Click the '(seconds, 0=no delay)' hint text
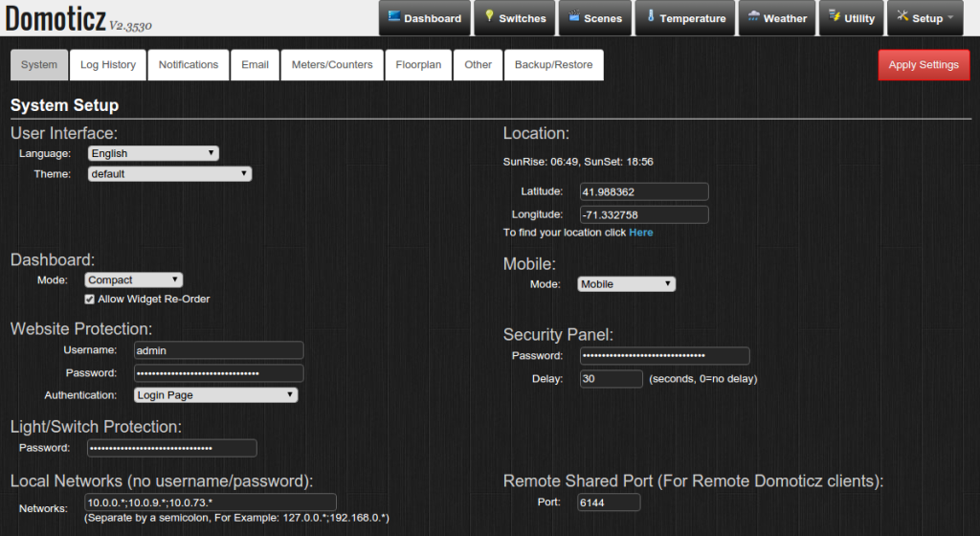 pyautogui.click(x=703, y=379)
